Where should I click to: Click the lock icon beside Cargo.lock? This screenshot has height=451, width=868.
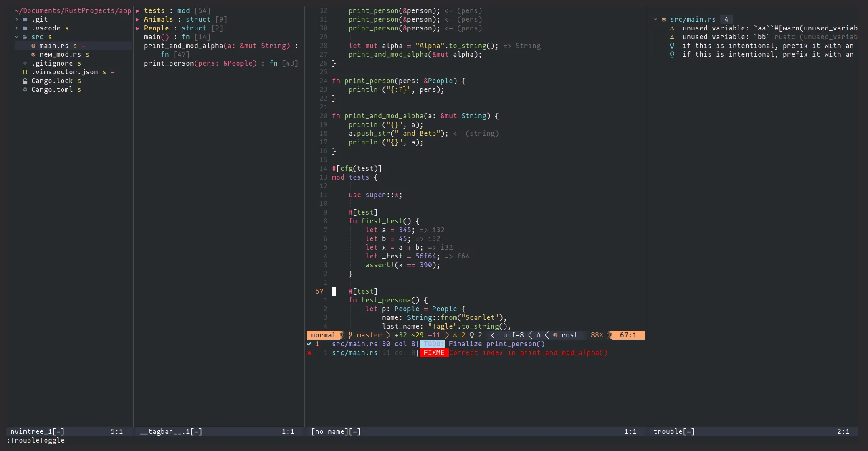(x=25, y=81)
